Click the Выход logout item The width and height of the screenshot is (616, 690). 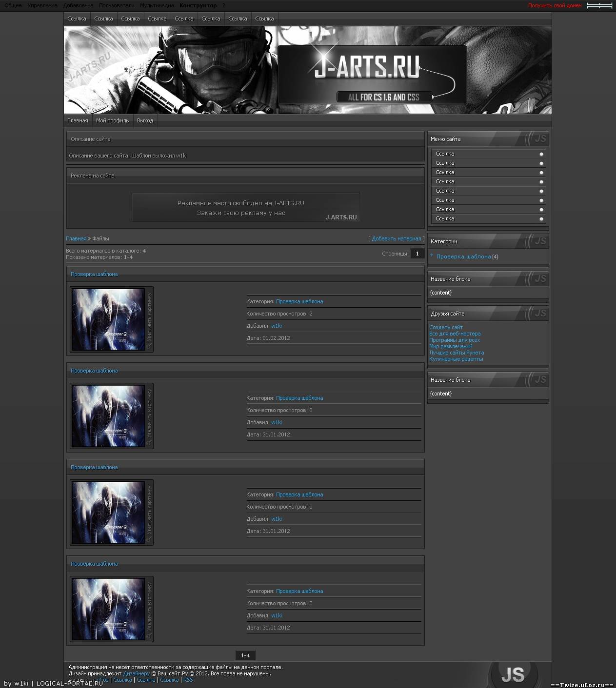click(x=145, y=120)
